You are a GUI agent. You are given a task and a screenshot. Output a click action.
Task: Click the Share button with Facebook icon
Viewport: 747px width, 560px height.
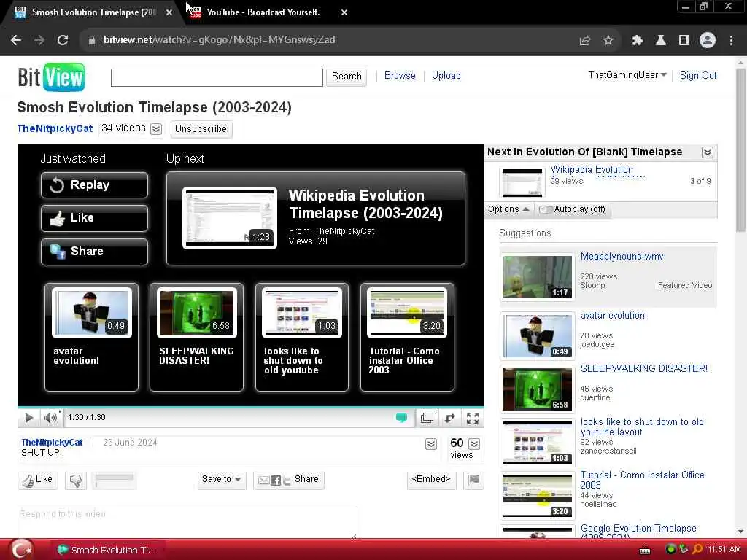tap(289, 480)
